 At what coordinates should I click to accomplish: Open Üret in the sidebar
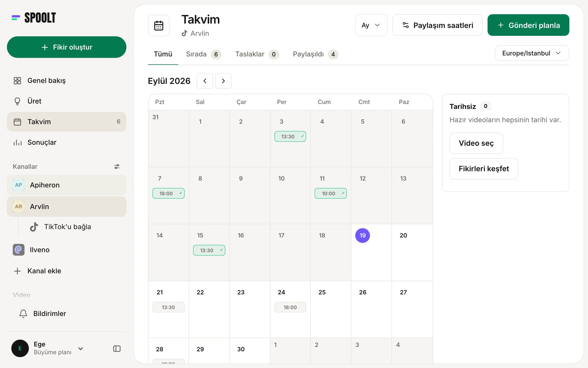pos(67,101)
